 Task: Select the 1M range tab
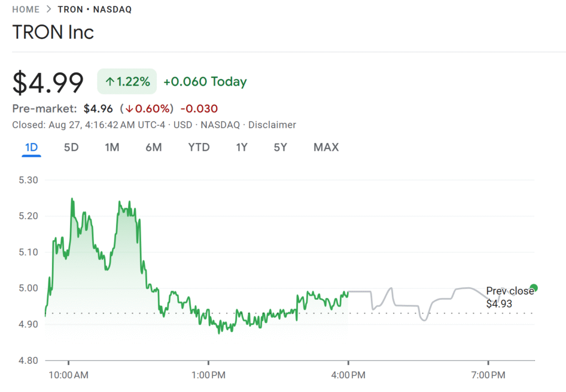112,147
